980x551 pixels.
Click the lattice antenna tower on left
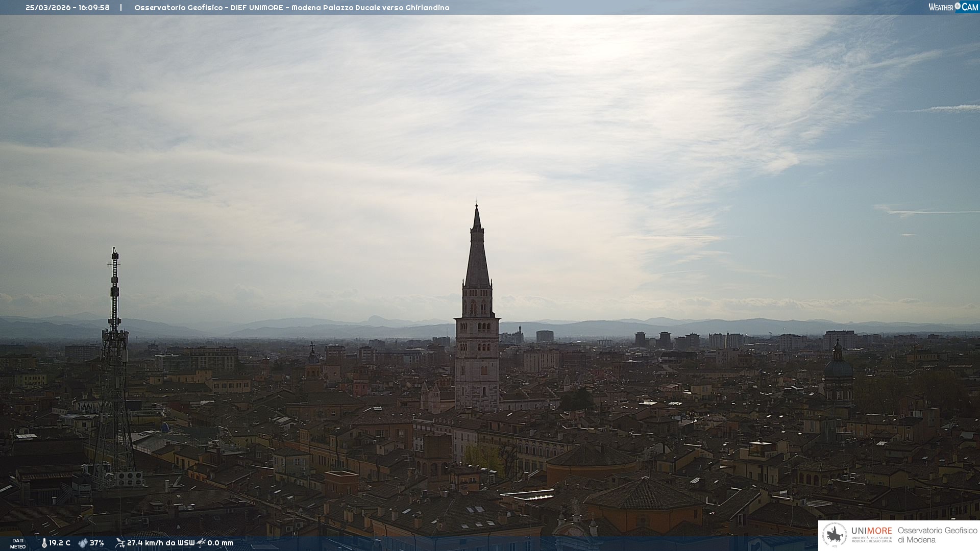(x=114, y=357)
